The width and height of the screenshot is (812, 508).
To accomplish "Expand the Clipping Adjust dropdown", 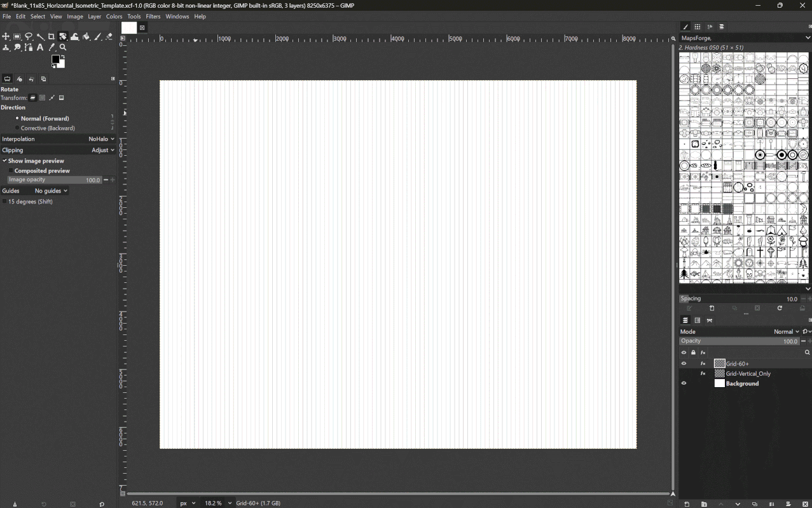I will (x=103, y=151).
